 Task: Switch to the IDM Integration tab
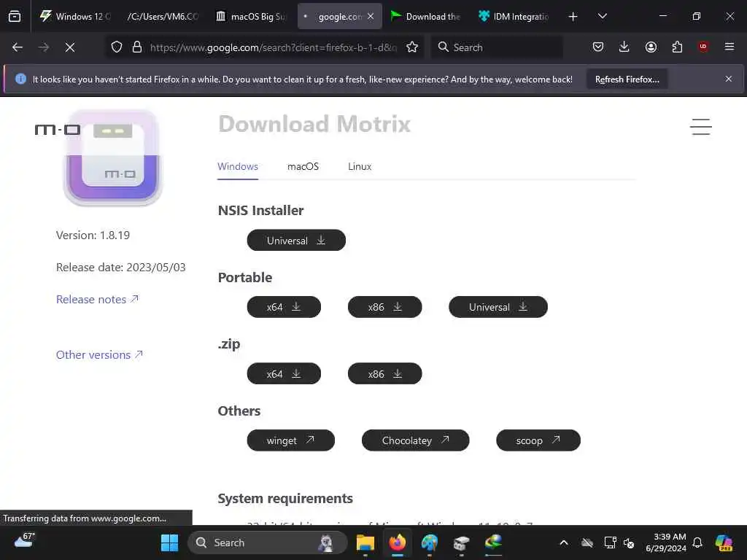514,16
